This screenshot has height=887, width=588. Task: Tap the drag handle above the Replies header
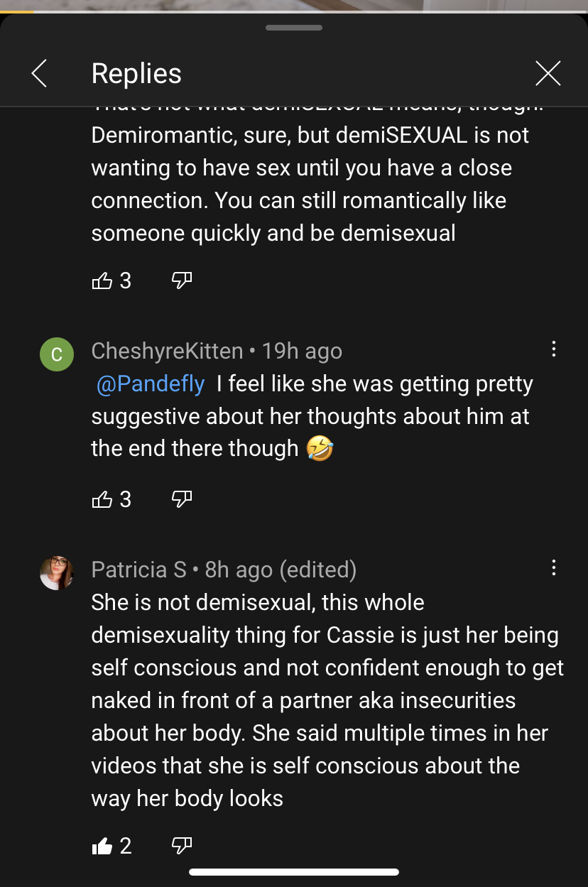click(294, 28)
